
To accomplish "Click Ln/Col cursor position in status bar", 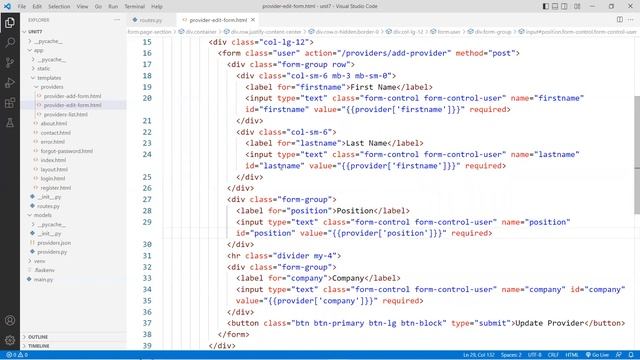I will coord(478,355).
